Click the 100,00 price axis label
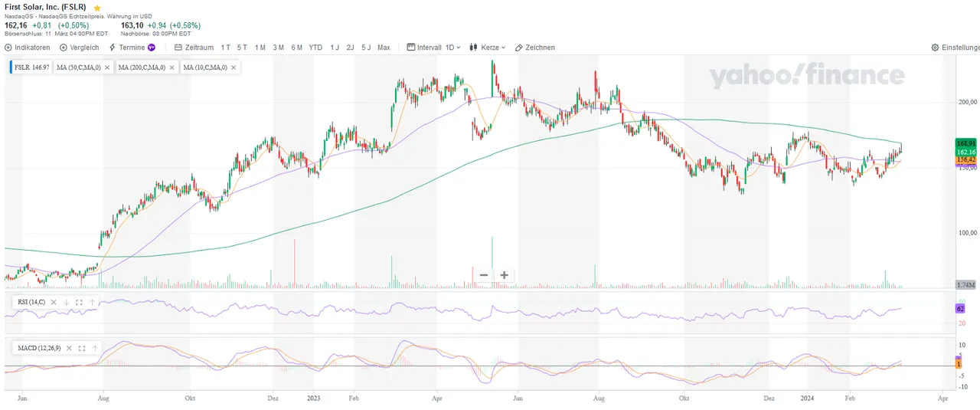 pos(968,233)
